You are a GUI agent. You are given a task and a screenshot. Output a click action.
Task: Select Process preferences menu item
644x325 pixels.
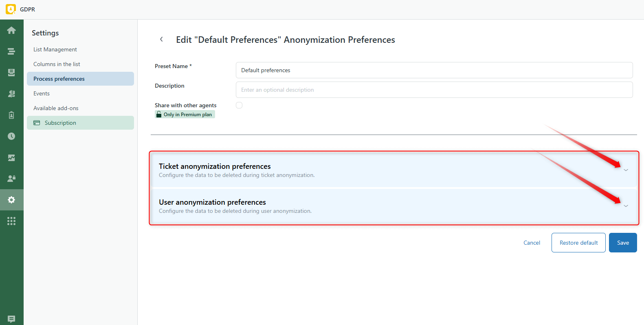tap(80, 79)
